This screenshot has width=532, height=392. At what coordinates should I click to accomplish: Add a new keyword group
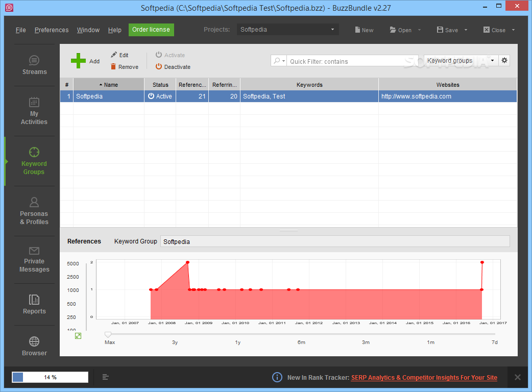(x=85, y=61)
